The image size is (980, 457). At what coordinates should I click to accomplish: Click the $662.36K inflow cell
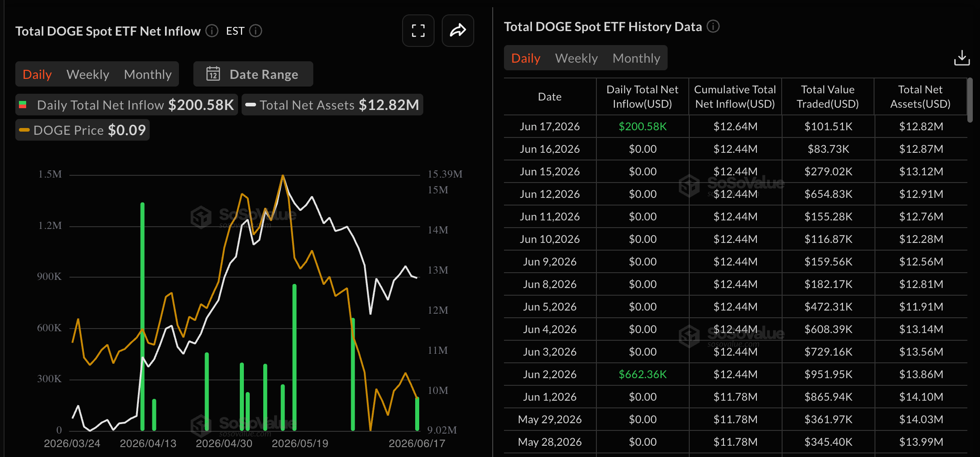point(643,374)
